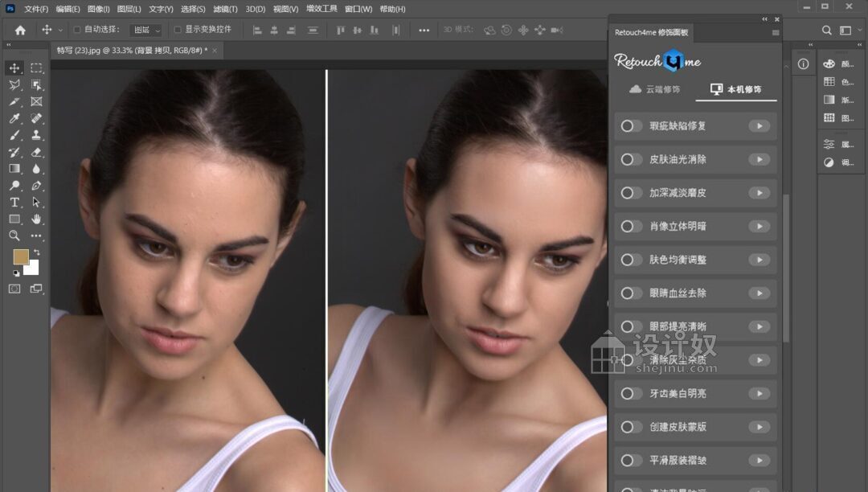Open the 图层 auto-select dropdown
Viewport: 868px width, 492px height.
coord(145,30)
